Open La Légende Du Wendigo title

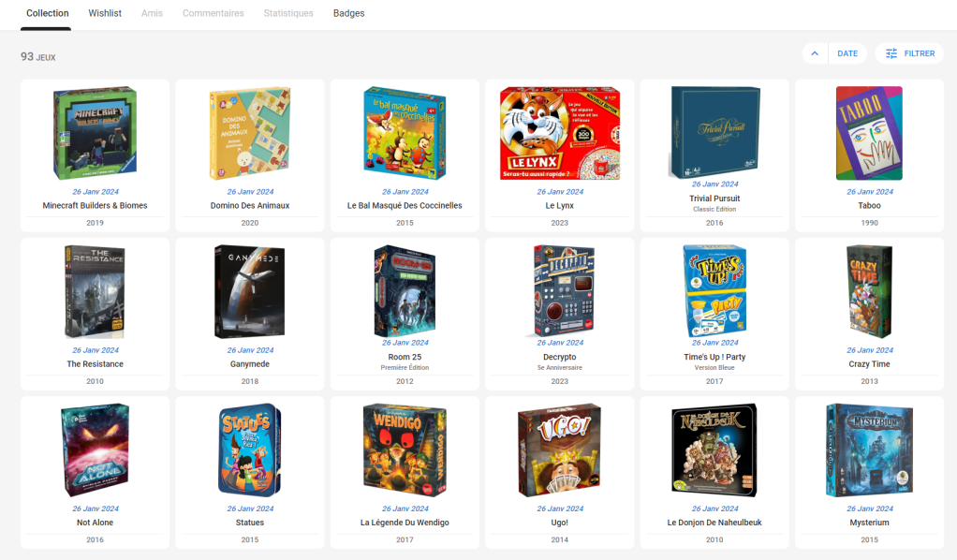point(405,523)
